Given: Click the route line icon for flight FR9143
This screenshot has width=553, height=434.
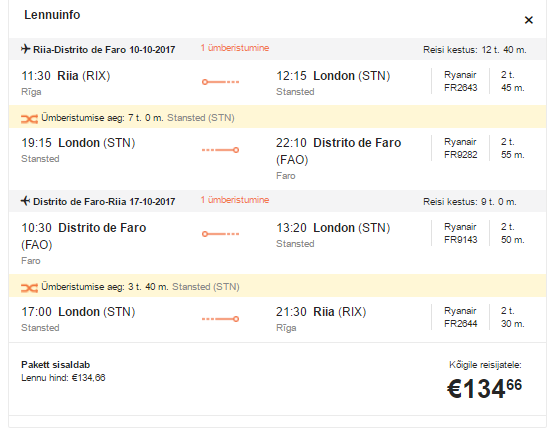Looking at the screenshot, I should pos(220,234).
